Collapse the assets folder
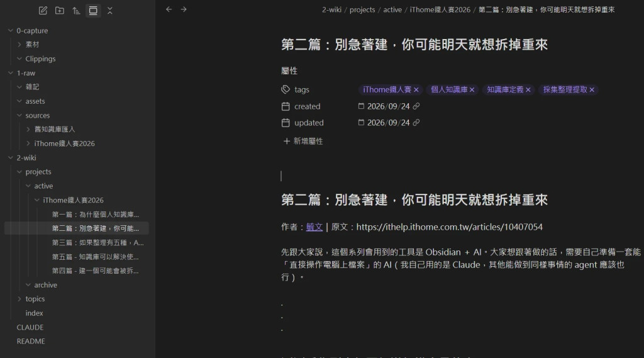Viewport: 644px width, 358px height. tap(19, 101)
